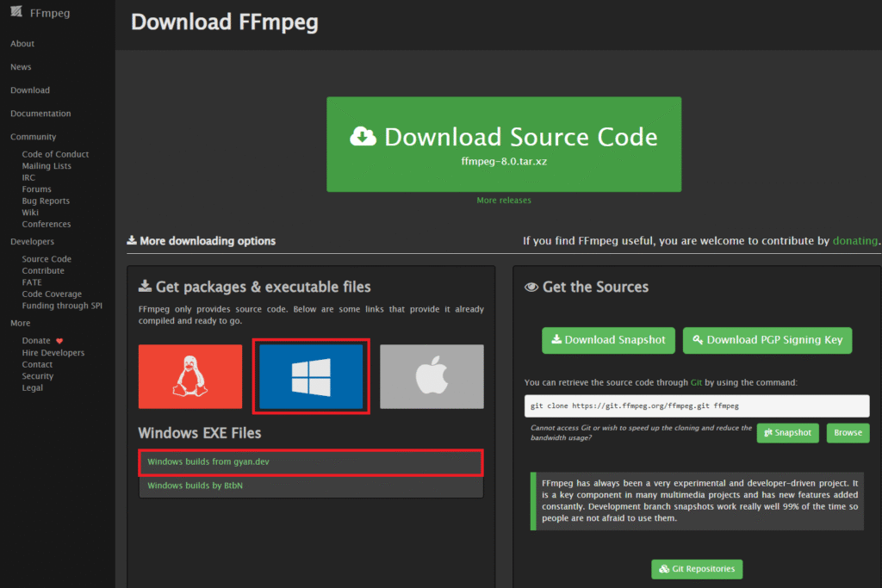Open Bug Reports sidebar item
This screenshot has height=588, width=882.
tap(46, 201)
